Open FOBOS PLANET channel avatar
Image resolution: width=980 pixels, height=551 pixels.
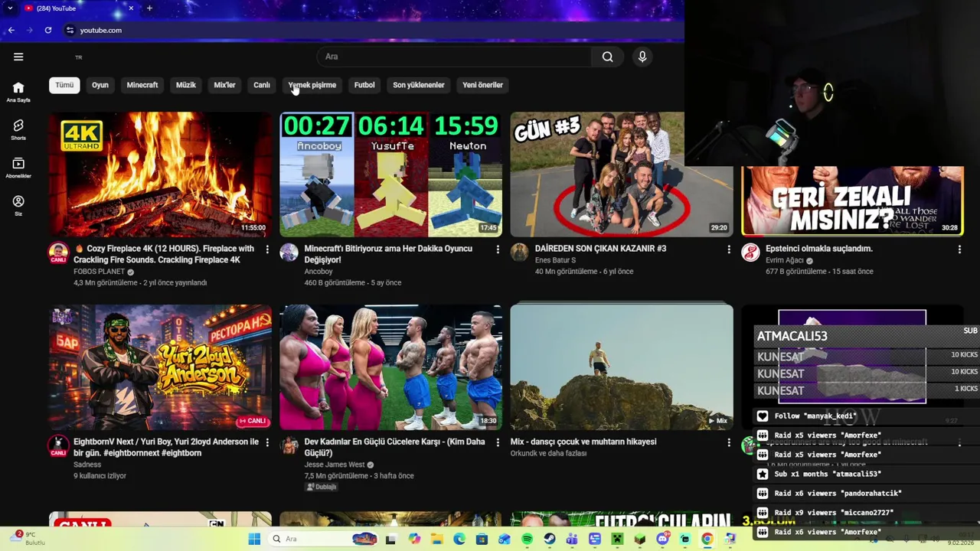(58, 253)
